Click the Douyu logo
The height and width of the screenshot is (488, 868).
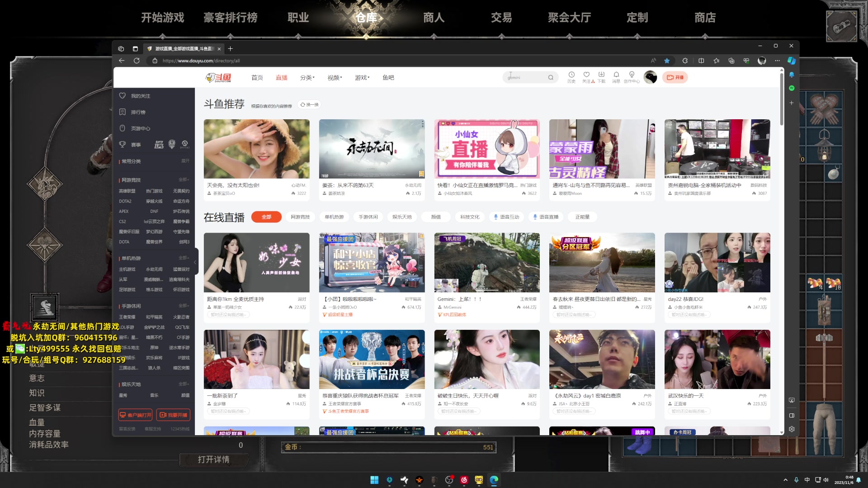point(218,78)
